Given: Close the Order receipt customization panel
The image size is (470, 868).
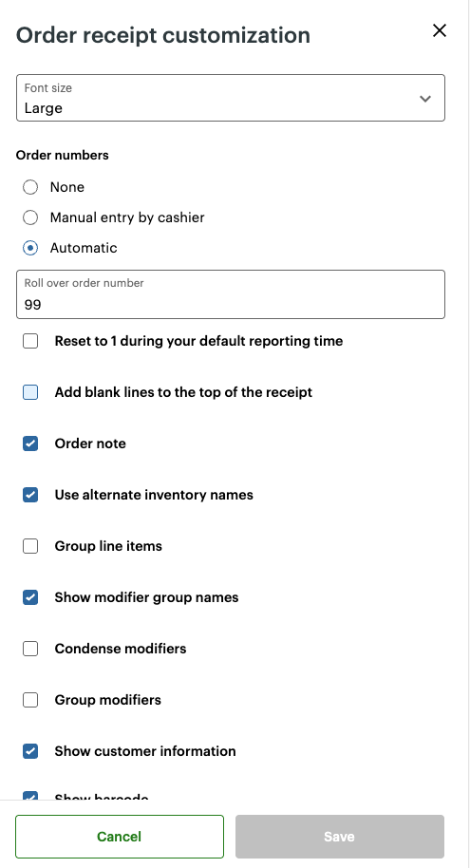Looking at the screenshot, I should pos(439,30).
